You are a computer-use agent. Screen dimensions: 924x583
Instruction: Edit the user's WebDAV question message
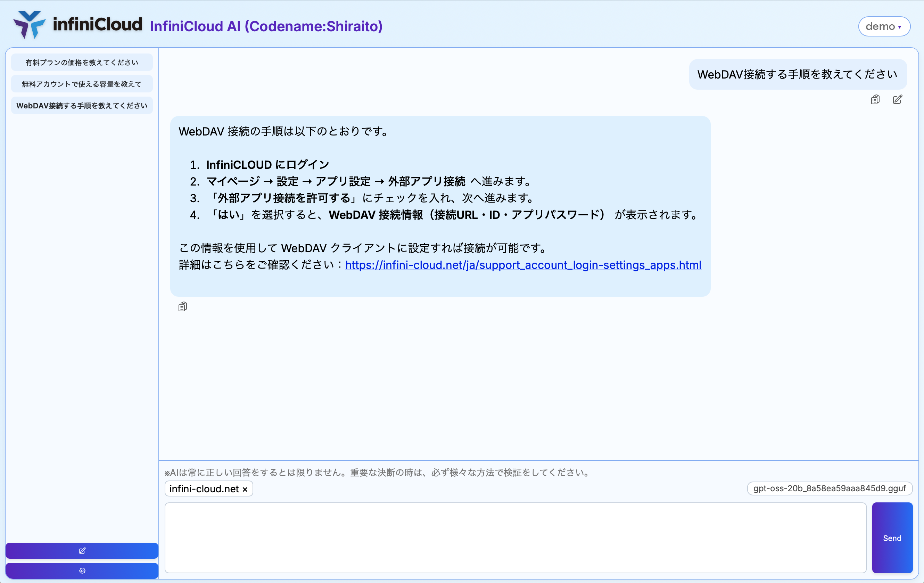[897, 100]
